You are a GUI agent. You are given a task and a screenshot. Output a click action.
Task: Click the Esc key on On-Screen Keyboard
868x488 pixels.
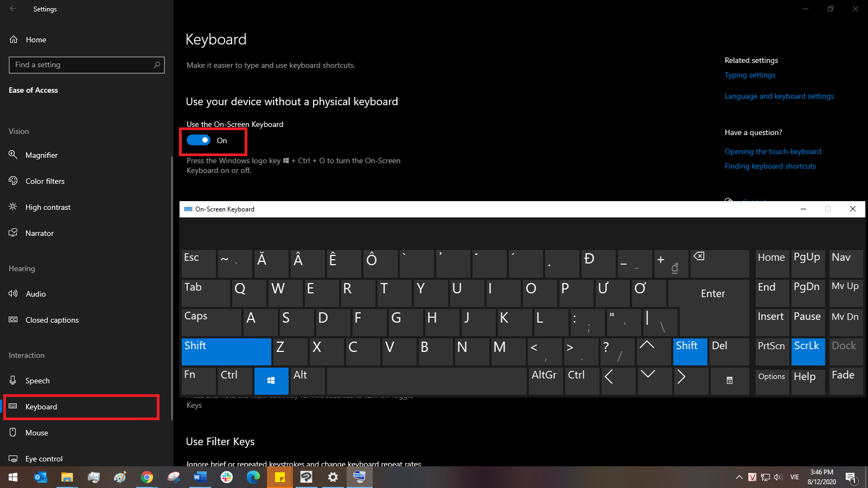199,264
